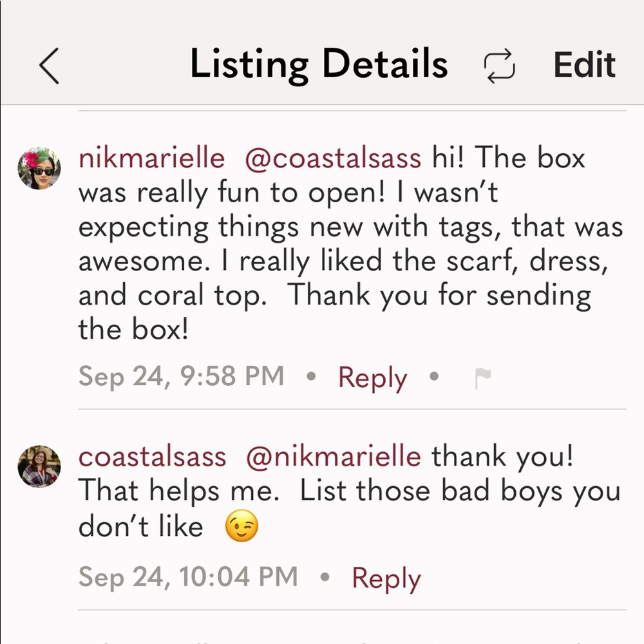Screen dimensions: 644x644
Task: Tap the @nikmarielle mention in the reply
Action: tap(333, 455)
